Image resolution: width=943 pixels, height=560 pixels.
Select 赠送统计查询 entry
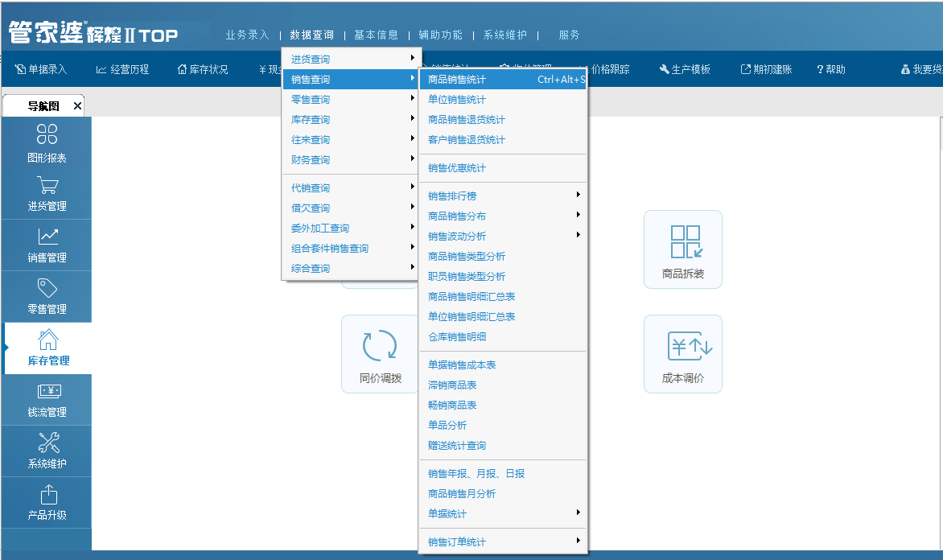pos(503,445)
